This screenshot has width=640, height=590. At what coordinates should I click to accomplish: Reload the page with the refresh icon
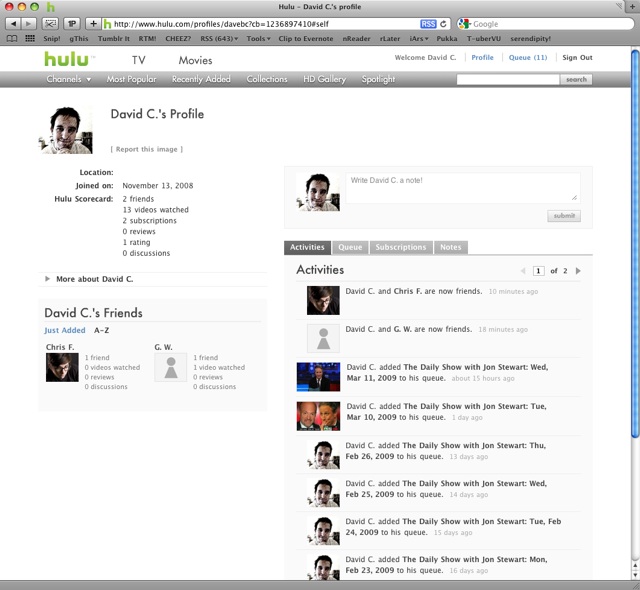click(443, 24)
